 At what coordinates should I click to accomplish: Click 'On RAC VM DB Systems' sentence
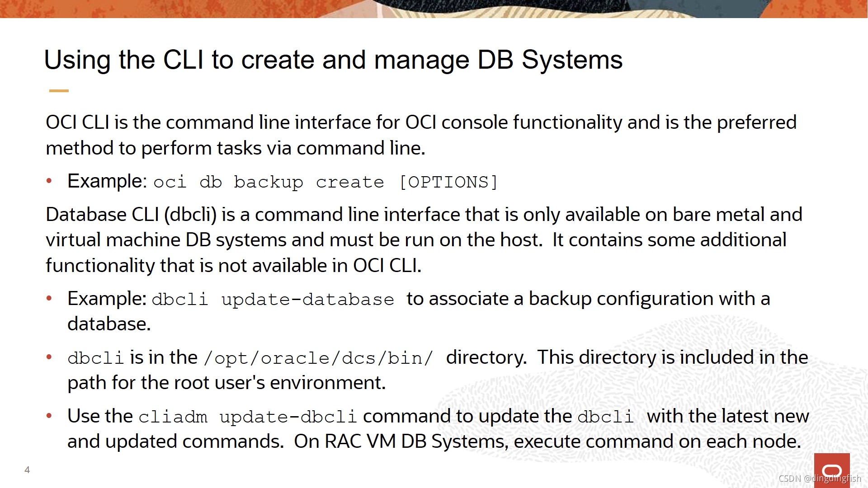[x=547, y=441]
